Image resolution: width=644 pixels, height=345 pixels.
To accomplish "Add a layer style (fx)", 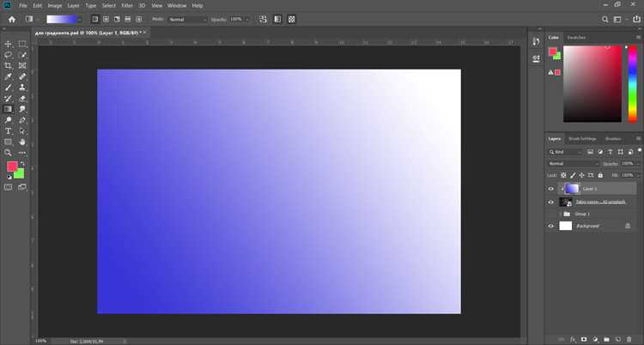I will pos(573,340).
